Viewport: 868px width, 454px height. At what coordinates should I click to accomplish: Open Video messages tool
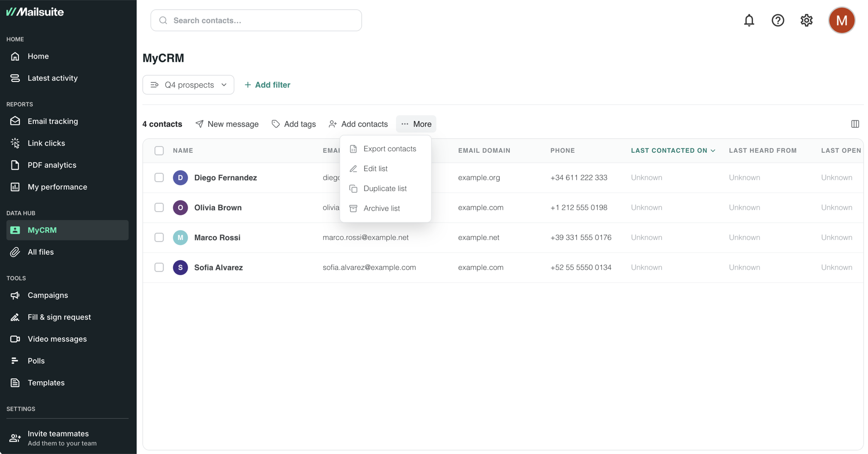pyautogui.click(x=68, y=339)
